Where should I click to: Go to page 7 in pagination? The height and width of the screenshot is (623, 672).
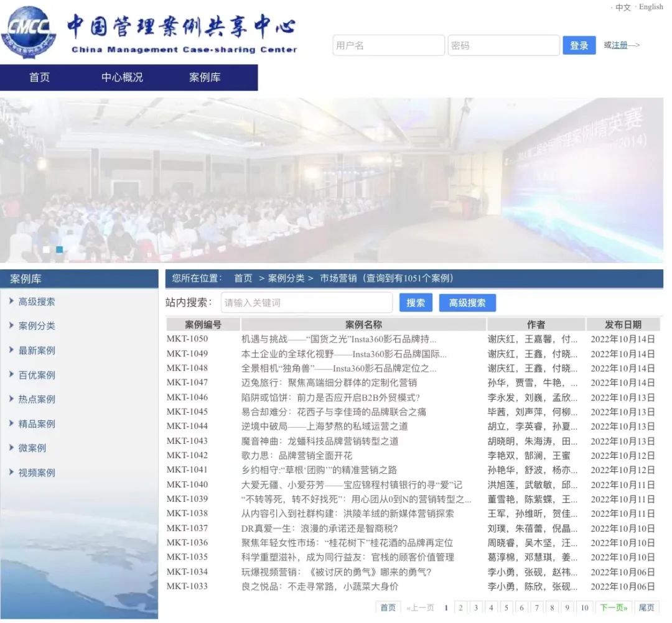pyautogui.click(x=536, y=607)
